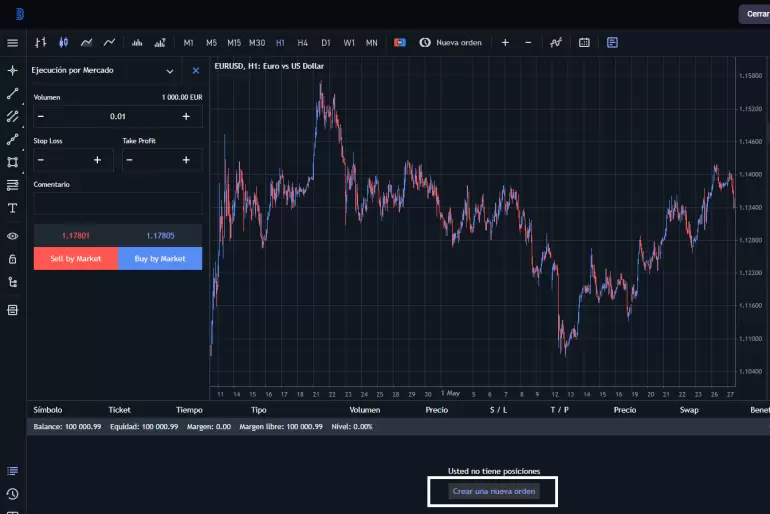
Task: Open the indicators icon in toolbar
Action: tap(555, 43)
